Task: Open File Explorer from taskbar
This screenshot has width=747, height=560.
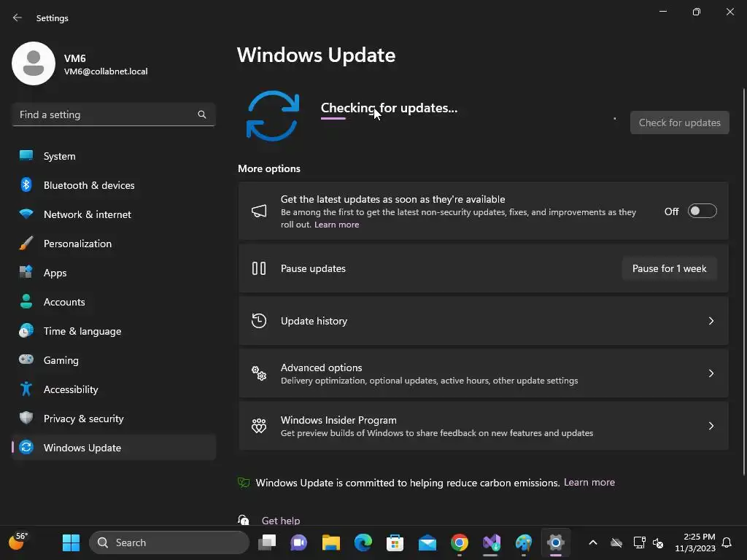Action: coord(330,542)
